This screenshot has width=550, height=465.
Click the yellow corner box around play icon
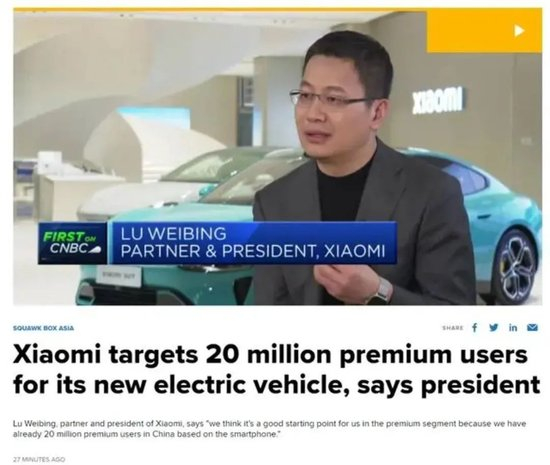click(x=484, y=31)
